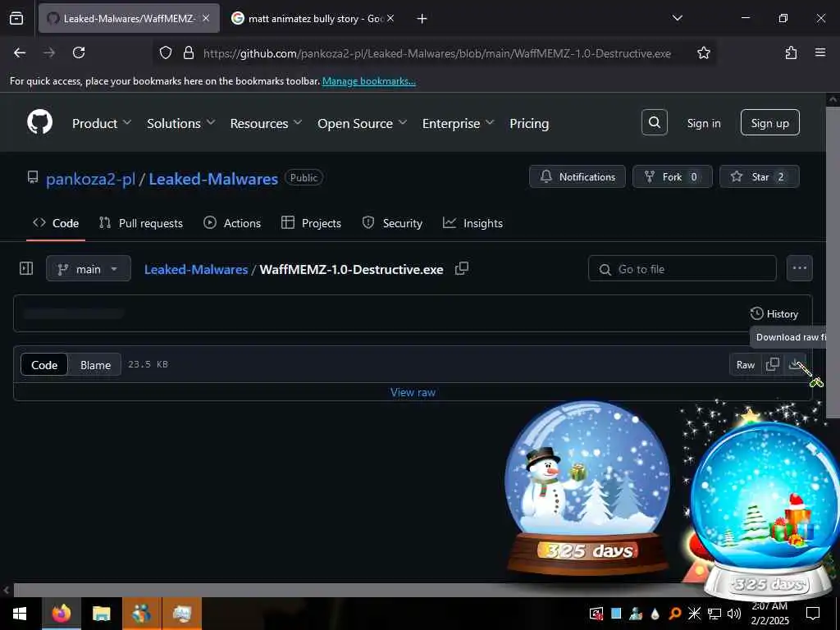Click the snowman snow globe widget
This screenshot has width=840, height=630.
pyautogui.click(x=587, y=487)
